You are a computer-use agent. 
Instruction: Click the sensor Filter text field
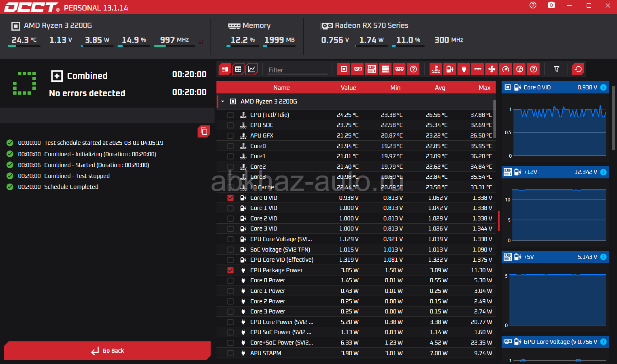click(x=298, y=70)
